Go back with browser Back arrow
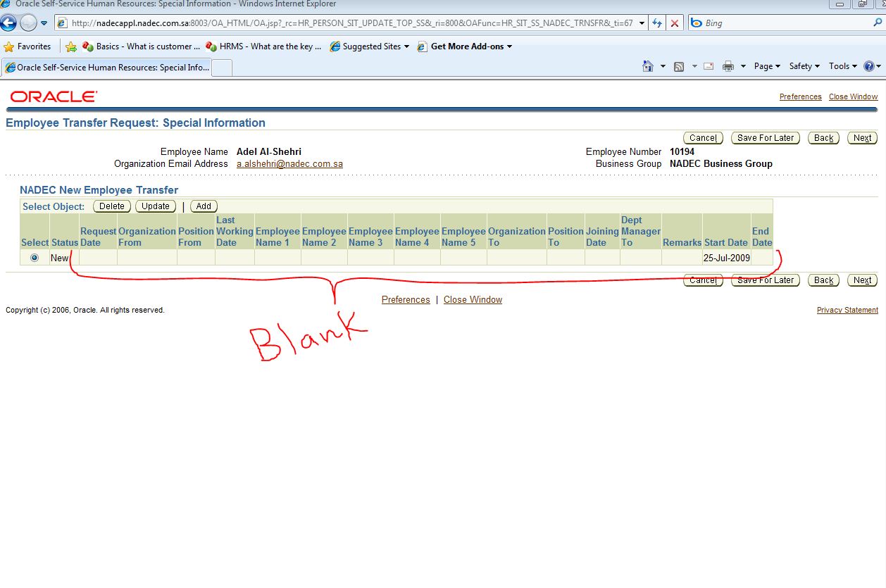The height and width of the screenshot is (588, 886). click(x=8, y=23)
